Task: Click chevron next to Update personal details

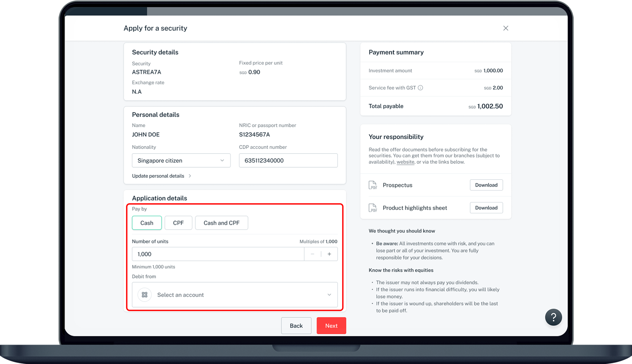Action: (190, 176)
